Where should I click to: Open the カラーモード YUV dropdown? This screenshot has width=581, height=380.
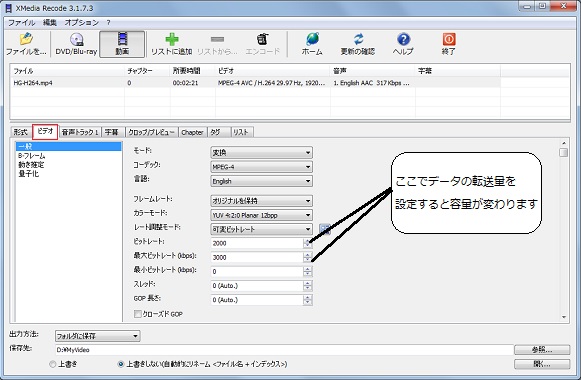click(261, 215)
